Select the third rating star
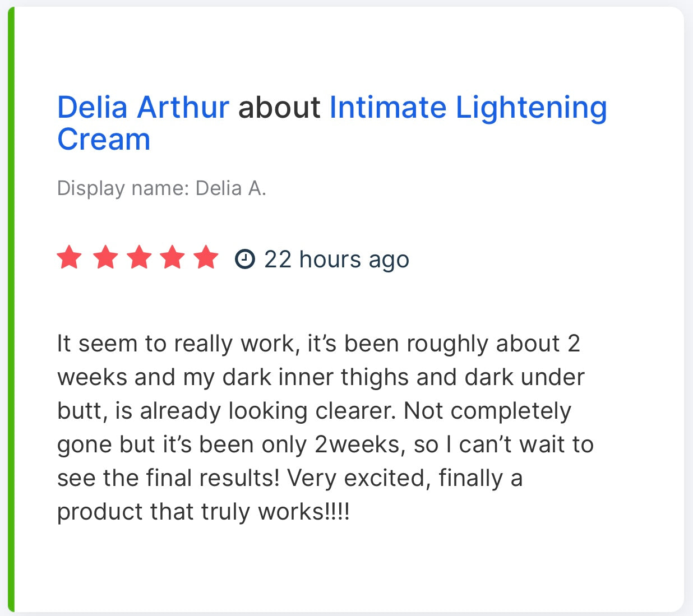Screen dimensions: 693x616 [x=139, y=258]
